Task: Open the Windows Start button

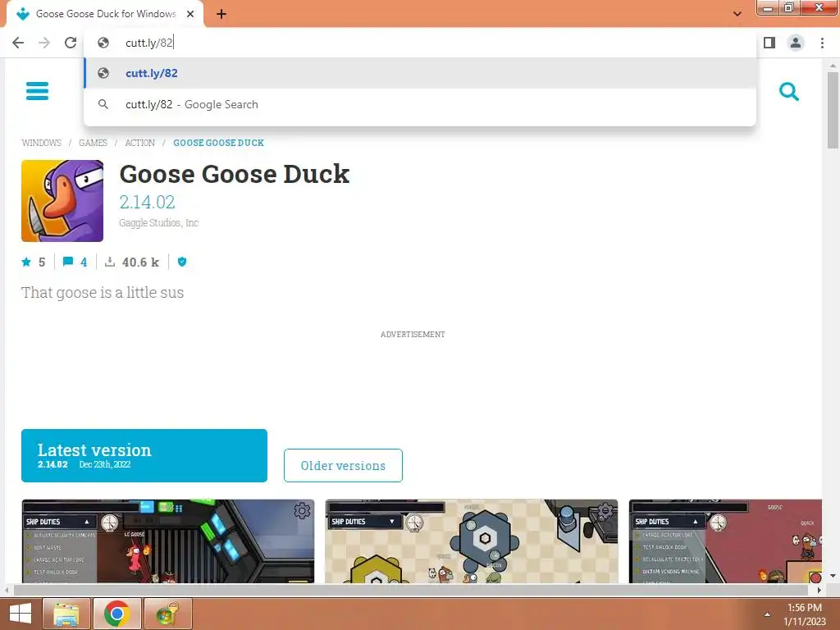Action: [x=20, y=614]
